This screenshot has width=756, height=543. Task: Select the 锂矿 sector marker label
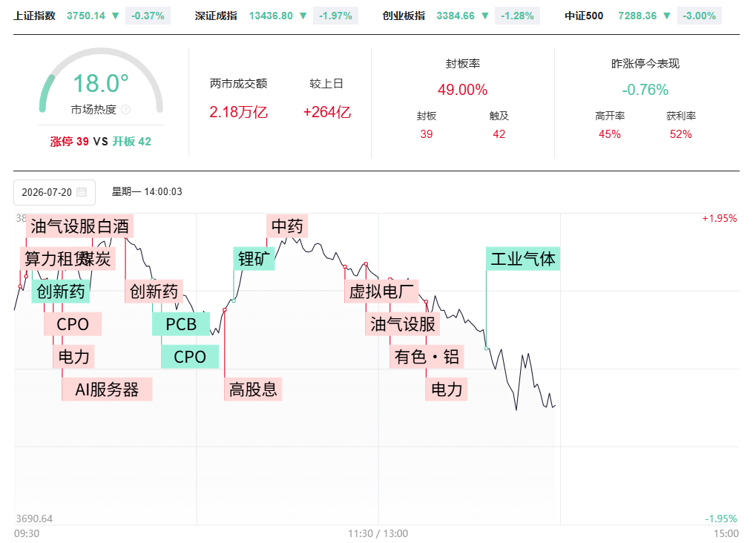click(x=254, y=259)
